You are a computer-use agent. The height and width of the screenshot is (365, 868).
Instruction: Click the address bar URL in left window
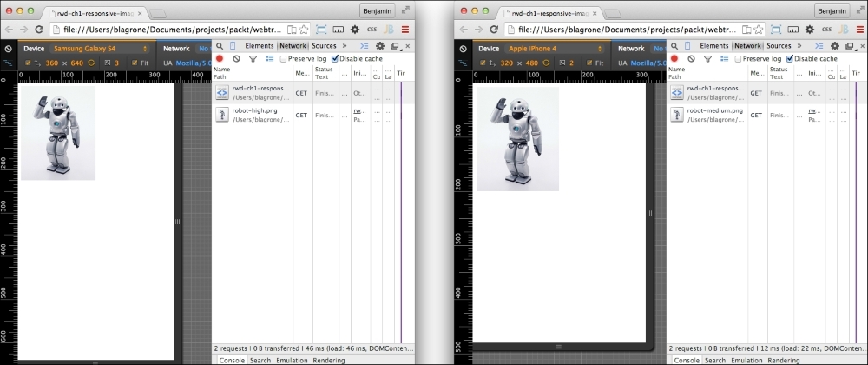(172, 30)
